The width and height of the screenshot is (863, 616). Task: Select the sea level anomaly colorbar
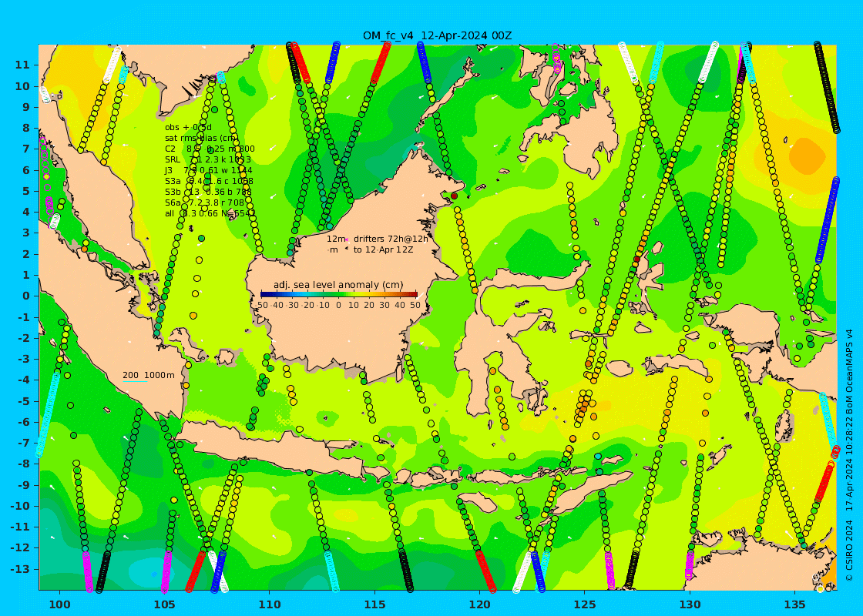(x=339, y=294)
